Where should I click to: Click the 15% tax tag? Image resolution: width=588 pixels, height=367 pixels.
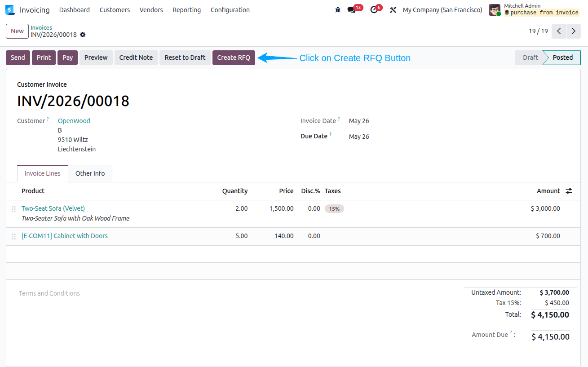tap(334, 209)
